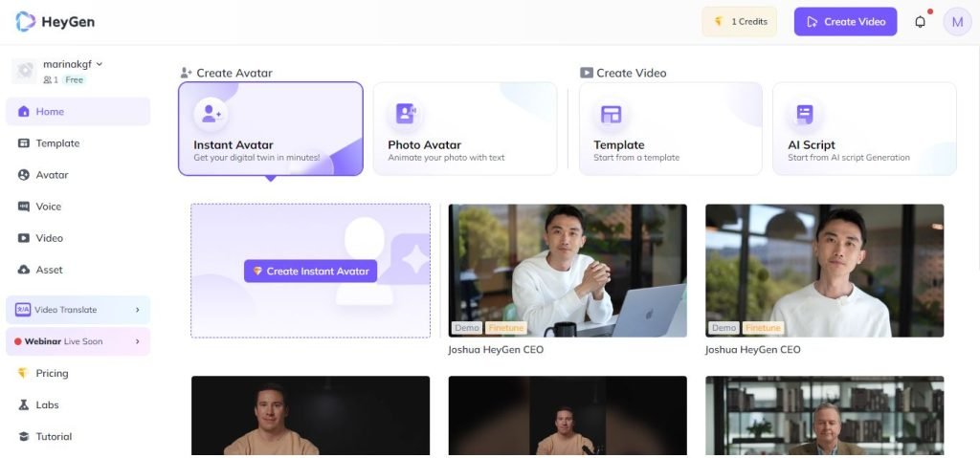
Task: Select the AI Script card
Action: pos(864,129)
